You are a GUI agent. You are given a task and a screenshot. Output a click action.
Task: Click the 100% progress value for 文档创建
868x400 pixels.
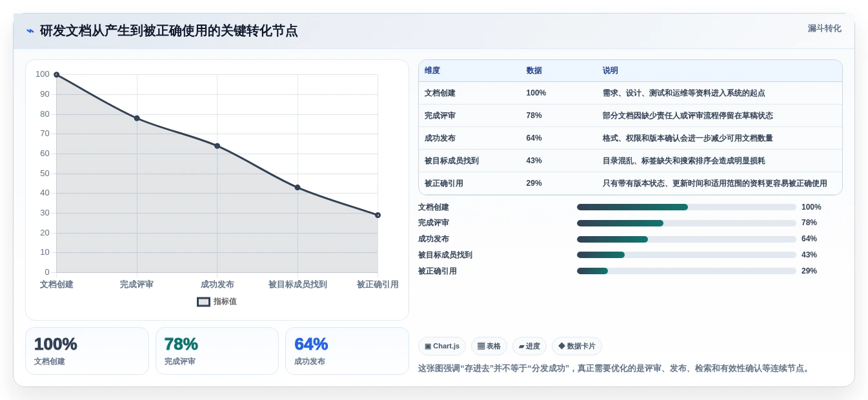[x=811, y=207]
